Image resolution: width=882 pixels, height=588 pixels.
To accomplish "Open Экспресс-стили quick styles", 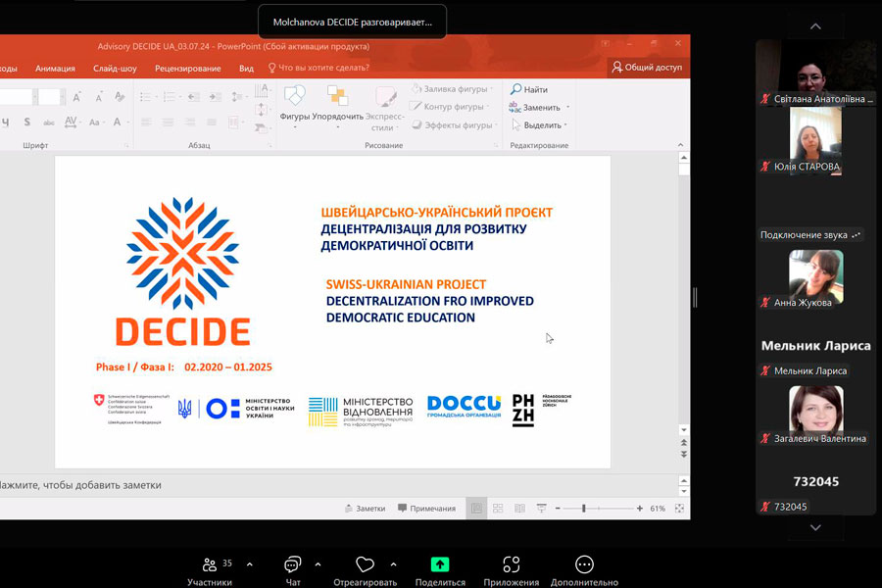I will [x=385, y=109].
